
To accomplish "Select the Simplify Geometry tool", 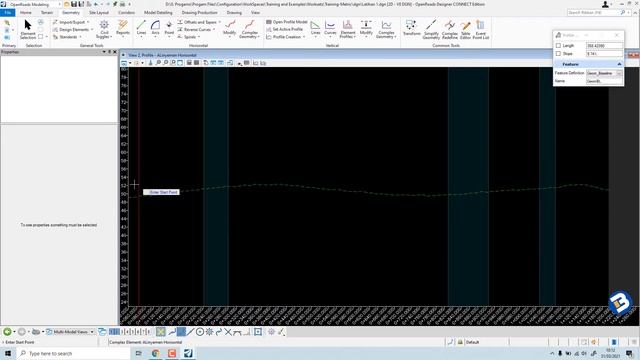I will pyautogui.click(x=431, y=29).
